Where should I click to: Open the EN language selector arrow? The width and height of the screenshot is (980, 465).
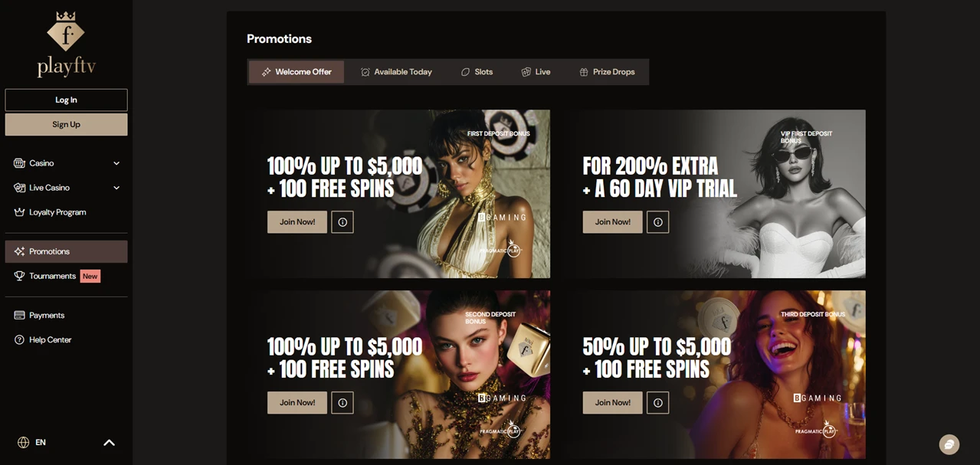[109, 443]
